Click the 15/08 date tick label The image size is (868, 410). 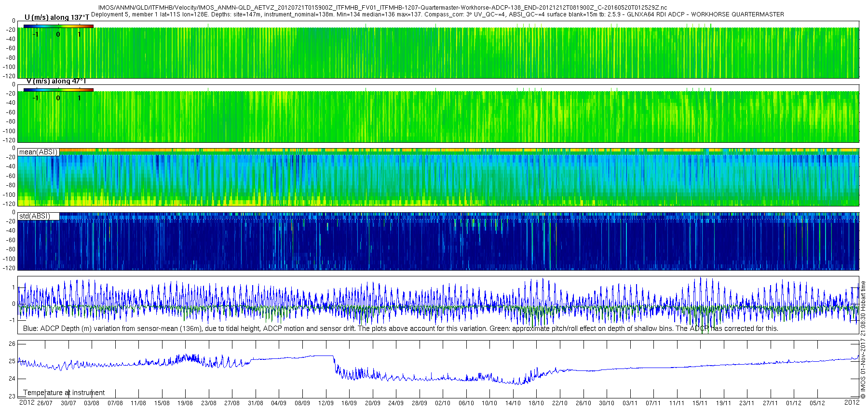pyautogui.click(x=162, y=403)
